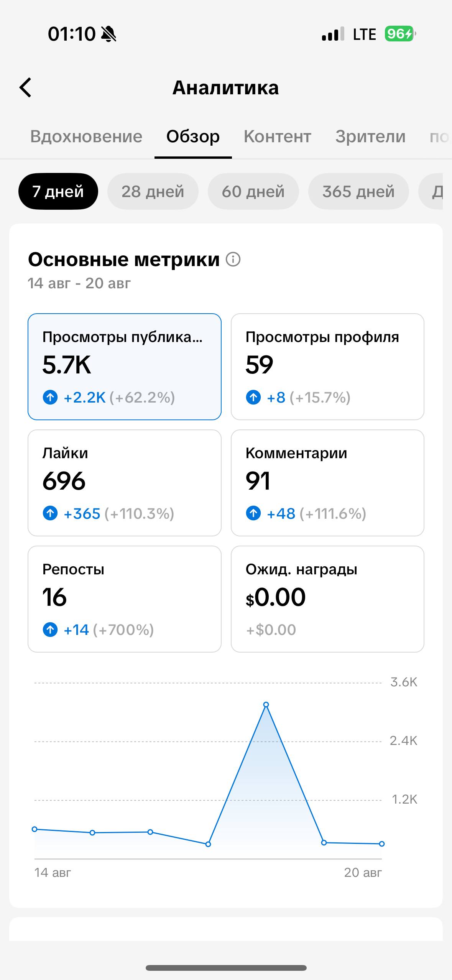The width and height of the screenshot is (452, 980).
Task: Tap up-arrow icon in Репосты card
Action: tap(50, 629)
